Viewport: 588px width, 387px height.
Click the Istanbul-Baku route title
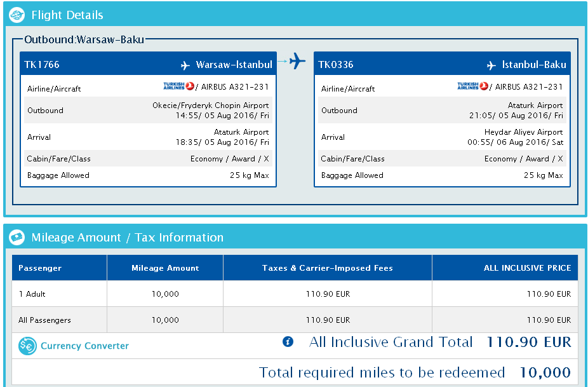[534, 65]
